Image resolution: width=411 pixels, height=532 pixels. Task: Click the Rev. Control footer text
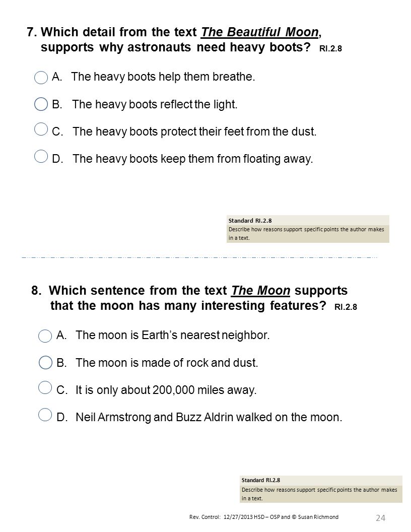click(x=264, y=517)
